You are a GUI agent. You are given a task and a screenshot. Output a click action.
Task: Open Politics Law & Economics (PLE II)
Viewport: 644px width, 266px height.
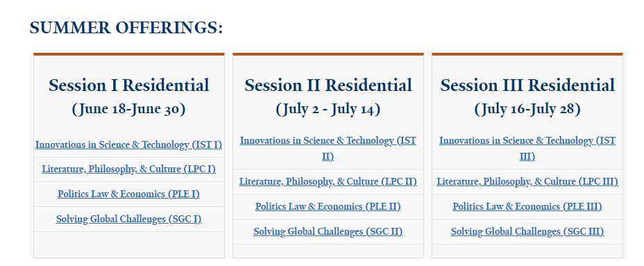coord(328,206)
